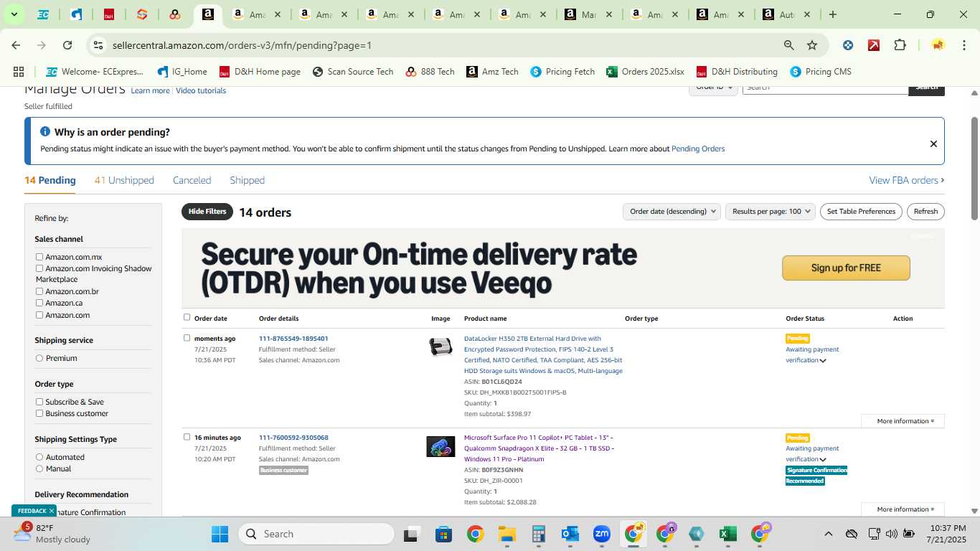Viewport: 980px width, 551px height.
Task: Check the Amazon.com.br sales channel filter
Action: point(39,291)
